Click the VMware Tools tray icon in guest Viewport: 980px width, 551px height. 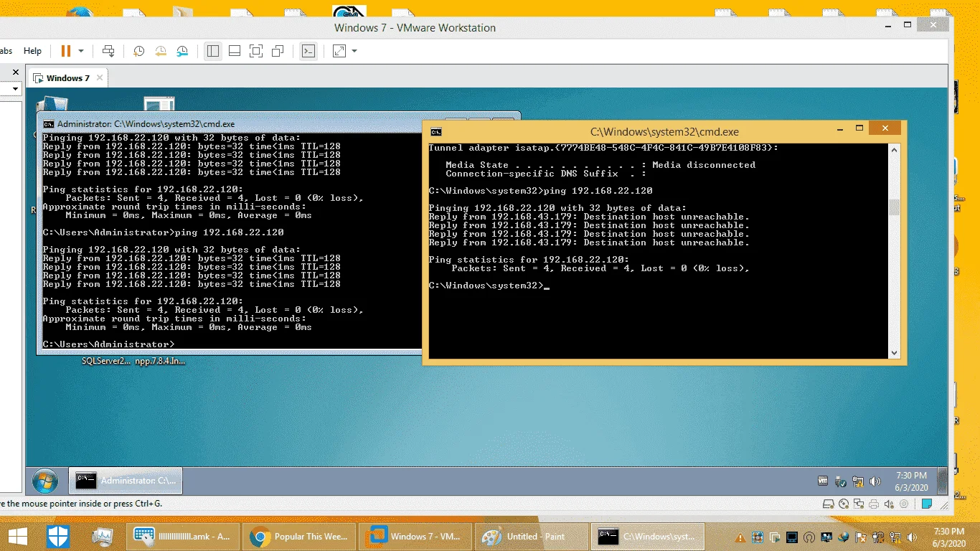click(823, 481)
